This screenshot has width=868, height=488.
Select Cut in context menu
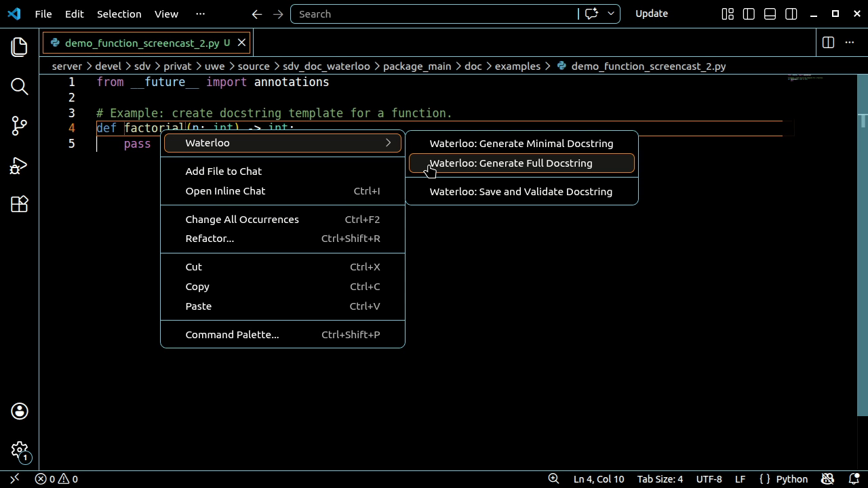[283, 267]
